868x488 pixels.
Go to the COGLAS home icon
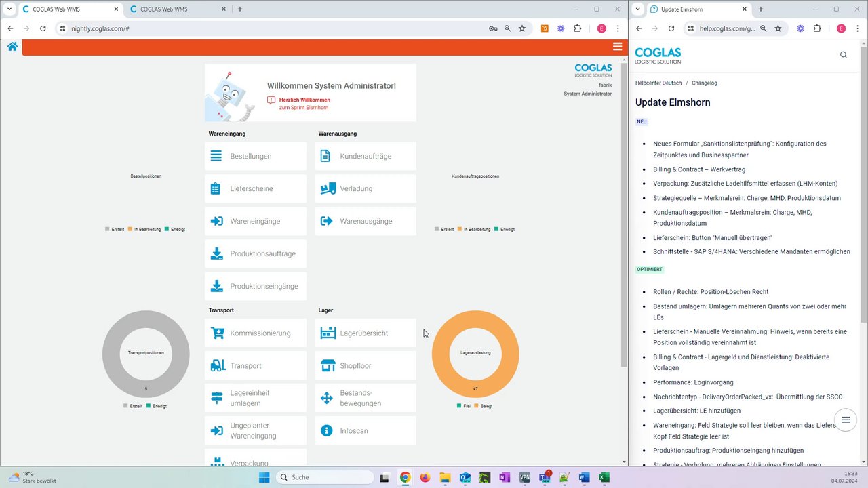[x=12, y=47]
